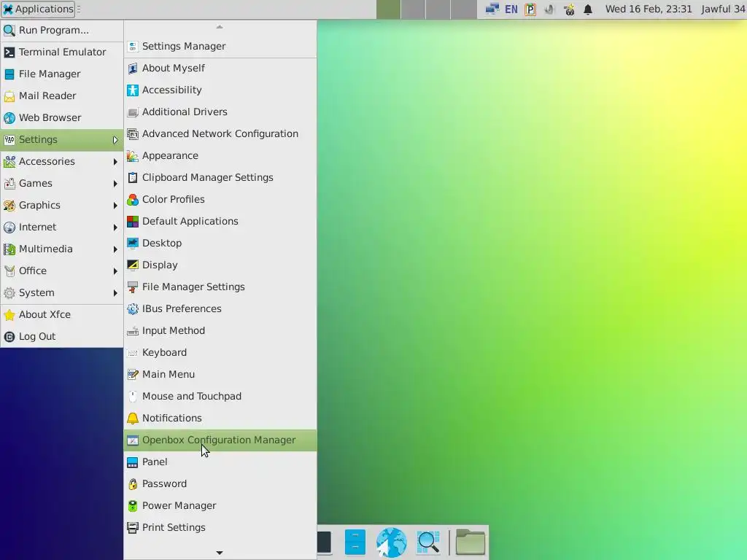Expand the Games category
Screen dimensions: 747x560
click(62, 184)
